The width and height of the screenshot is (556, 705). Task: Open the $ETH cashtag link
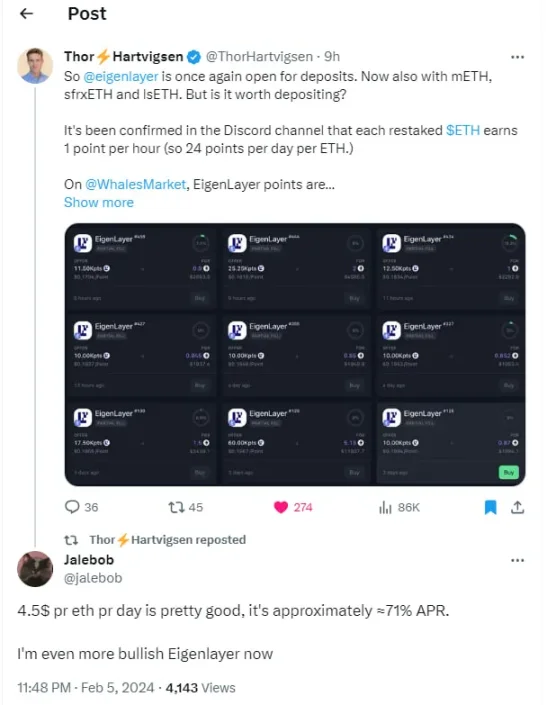[x=463, y=130]
